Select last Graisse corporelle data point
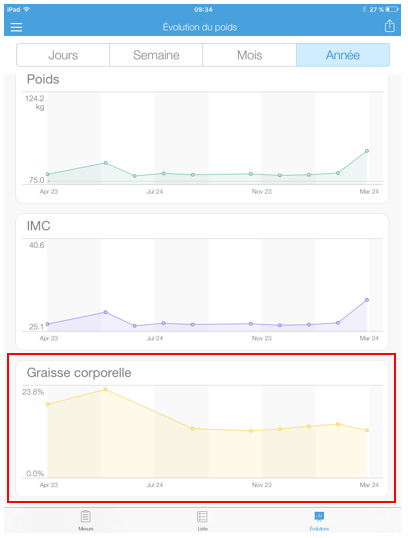The height and width of the screenshot is (538, 408). pos(367,430)
